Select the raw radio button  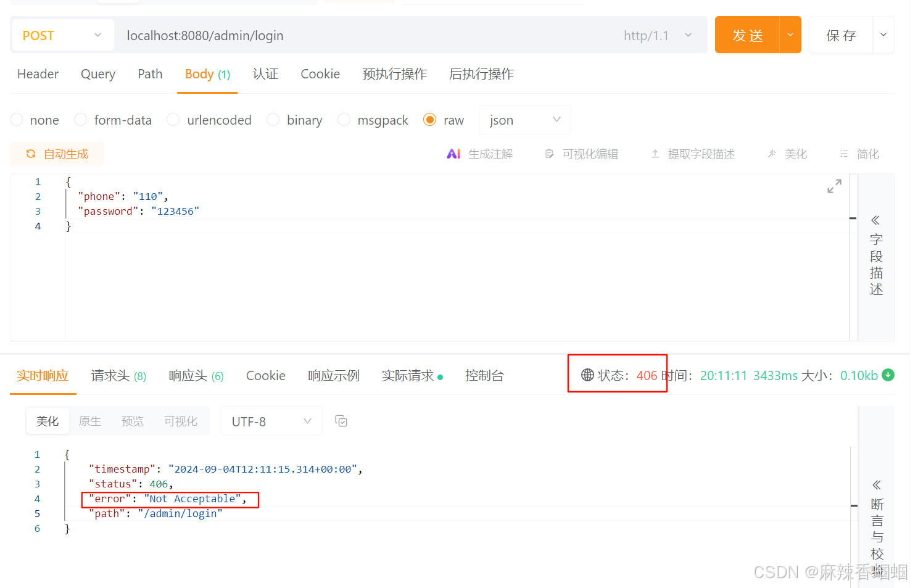click(429, 120)
